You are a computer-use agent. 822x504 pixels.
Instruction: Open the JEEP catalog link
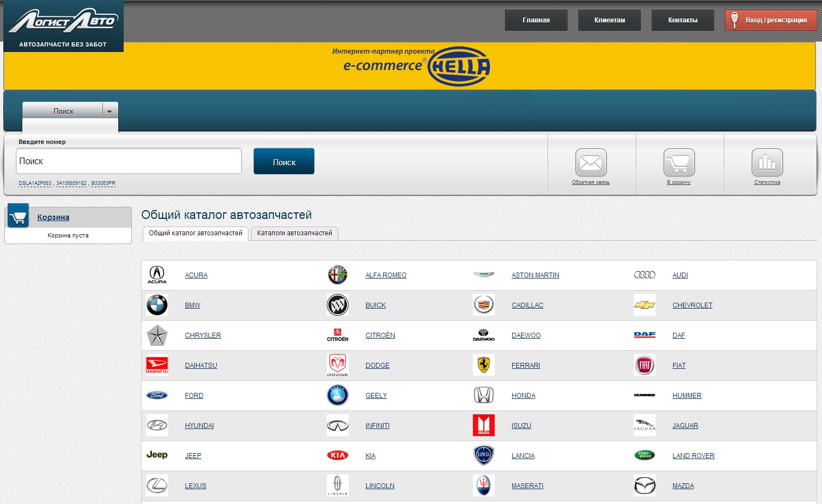193,456
